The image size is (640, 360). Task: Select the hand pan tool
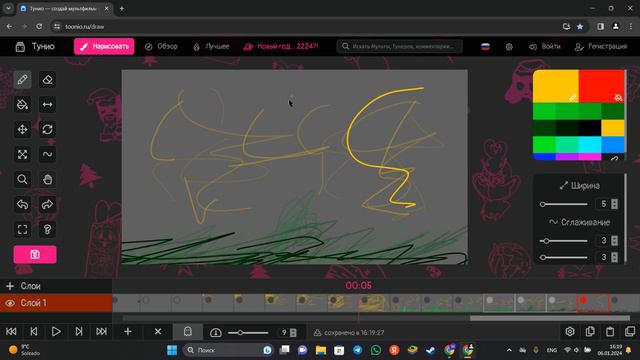pos(47,179)
